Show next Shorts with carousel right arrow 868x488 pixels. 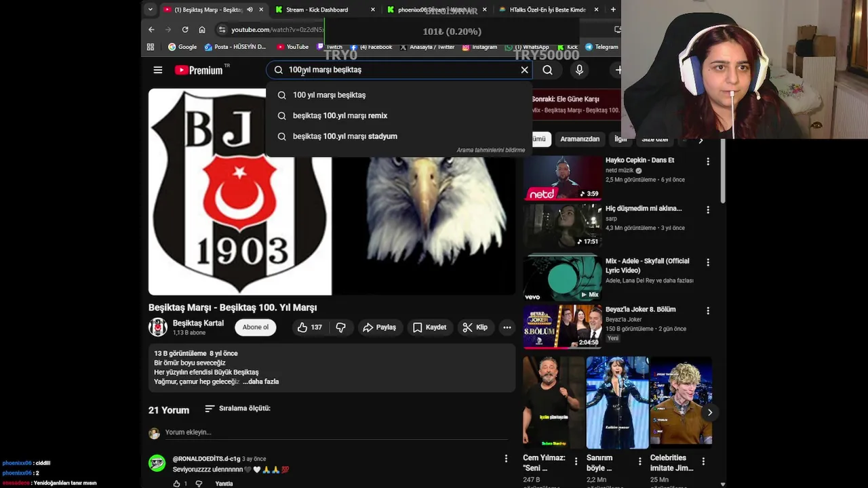pos(710,412)
